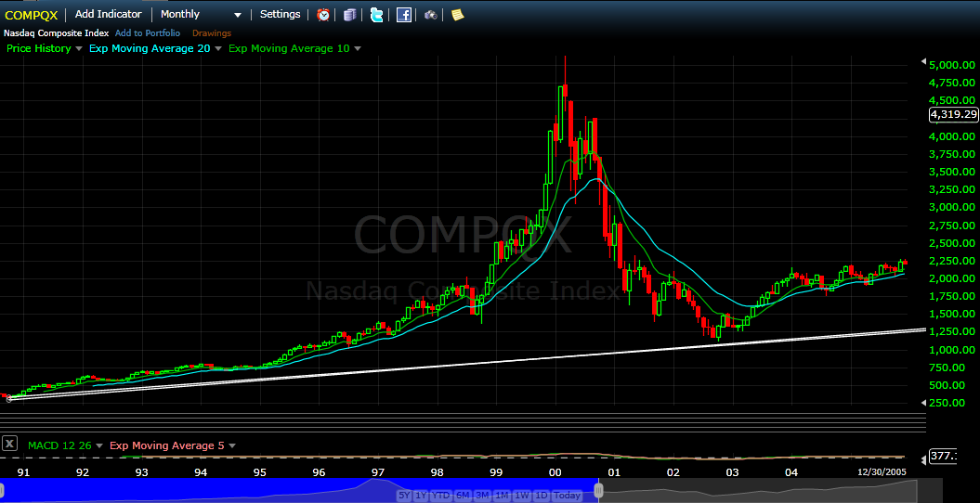Click the right handle of range slider
Viewport: 980px width, 503px height.
click(598, 491)
